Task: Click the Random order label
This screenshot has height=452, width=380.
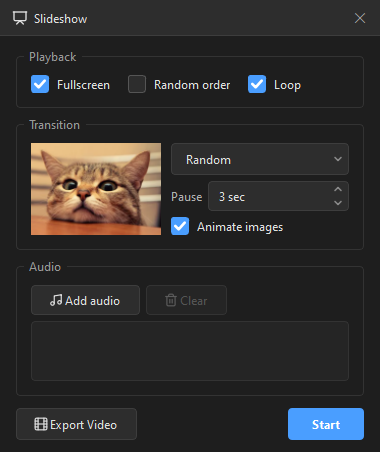Action: point(192,85)
